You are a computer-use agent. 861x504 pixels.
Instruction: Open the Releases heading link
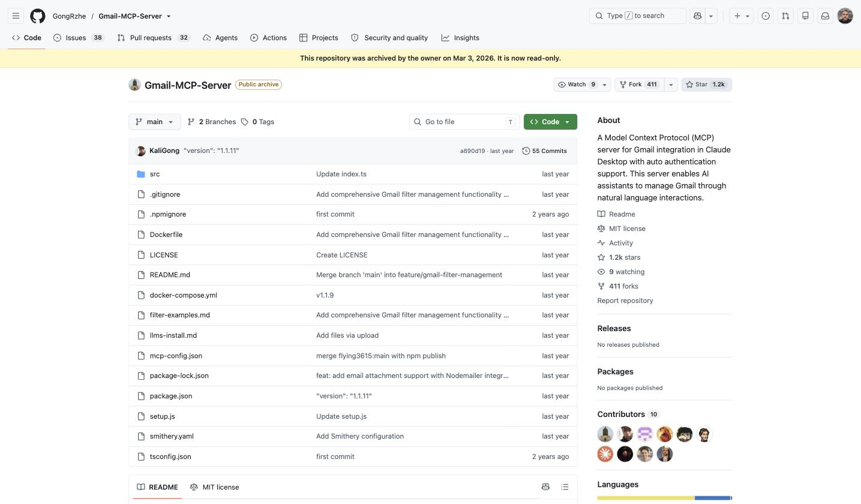(614, 328)
